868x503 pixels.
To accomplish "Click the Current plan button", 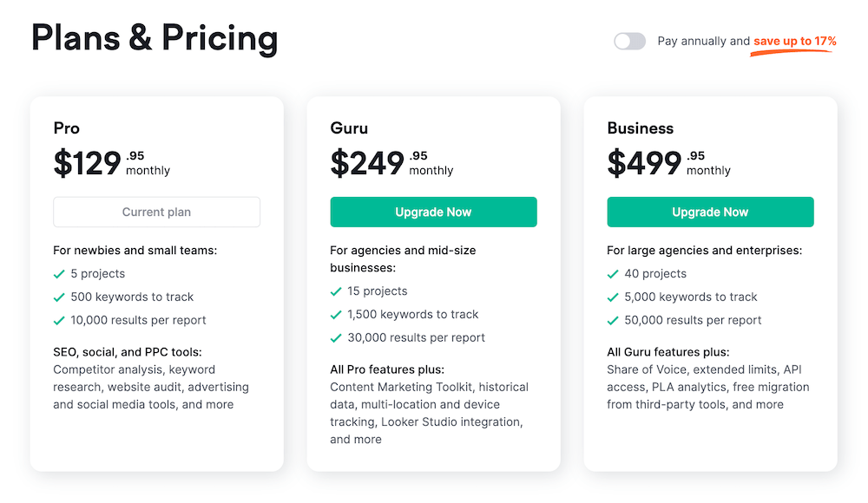I will click(156, 212).
